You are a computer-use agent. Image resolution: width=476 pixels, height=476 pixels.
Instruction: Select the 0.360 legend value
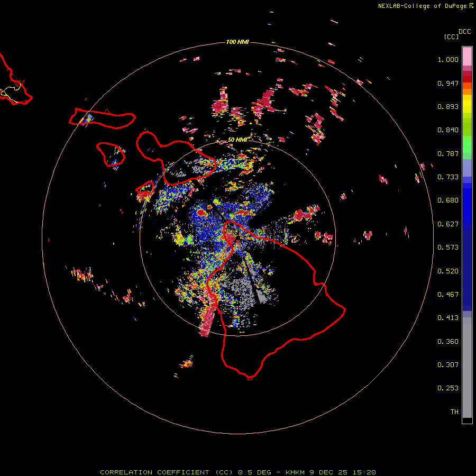click(x=448, y=342)
